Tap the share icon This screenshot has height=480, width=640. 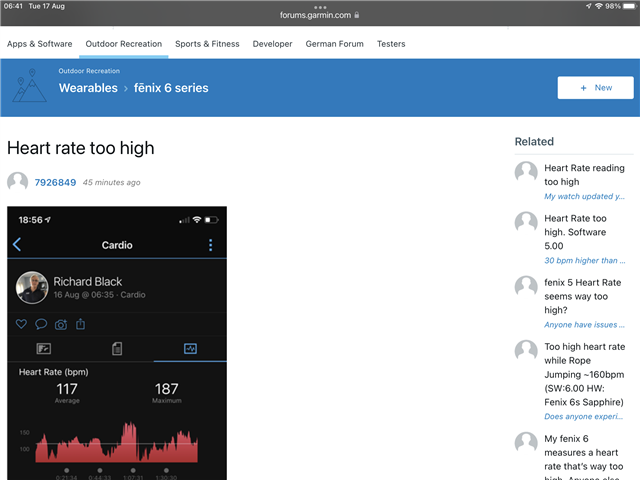click(x=80, y=324)
